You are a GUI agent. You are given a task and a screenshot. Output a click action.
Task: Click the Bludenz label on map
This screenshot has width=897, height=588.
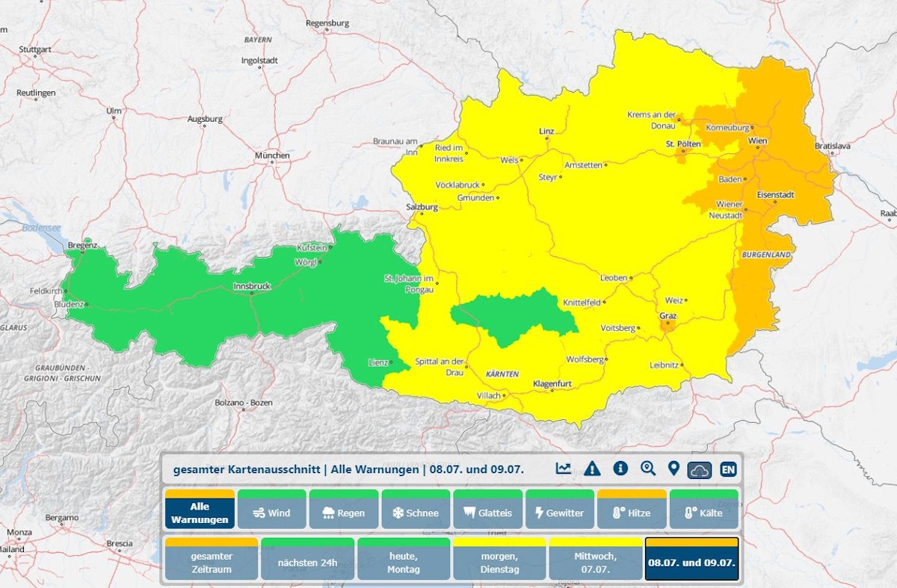point(69,304)
